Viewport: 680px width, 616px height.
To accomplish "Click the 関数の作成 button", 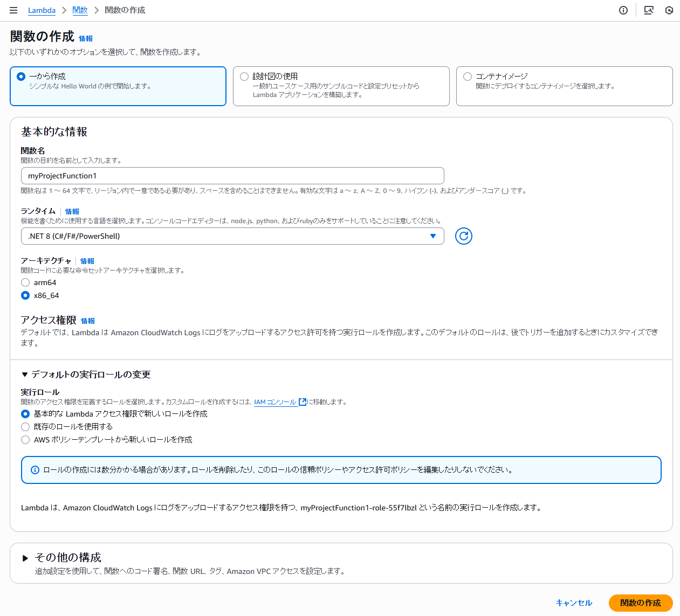I will (641, 603).
